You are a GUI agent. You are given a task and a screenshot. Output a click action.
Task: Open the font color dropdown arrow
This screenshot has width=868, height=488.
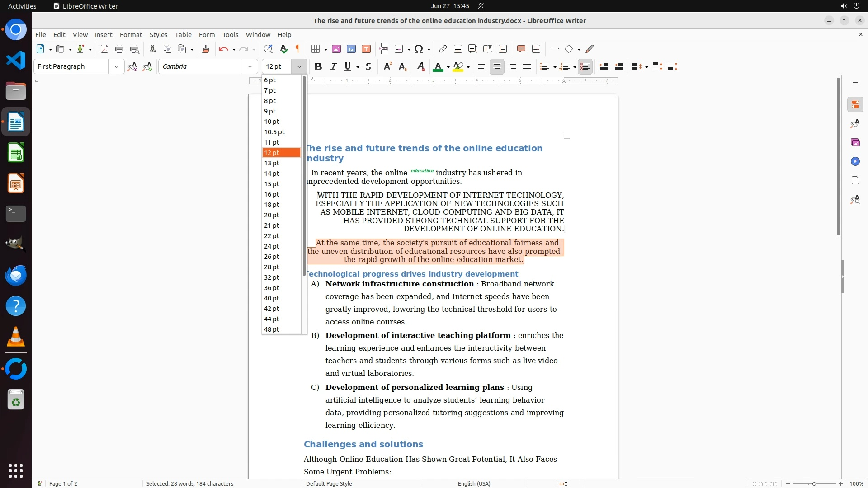(448, 67)
